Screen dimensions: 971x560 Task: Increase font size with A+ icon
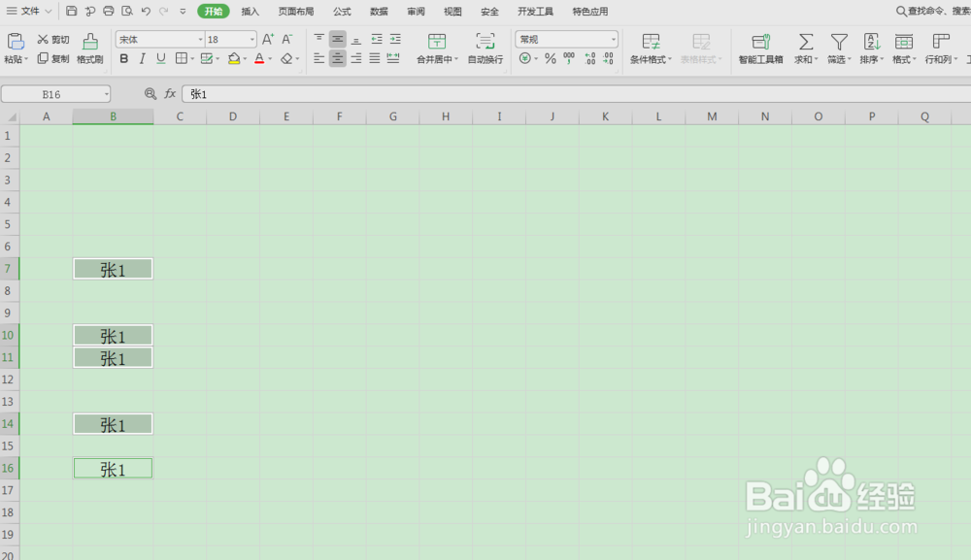pos(268,40)
